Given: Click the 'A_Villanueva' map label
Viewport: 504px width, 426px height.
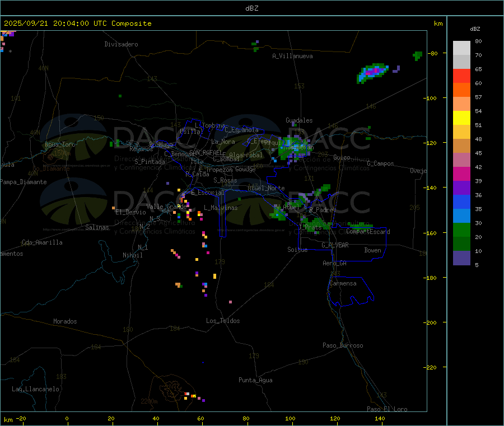Looking at the screenshot, I should pyautogui.click(x=292, y=56).
